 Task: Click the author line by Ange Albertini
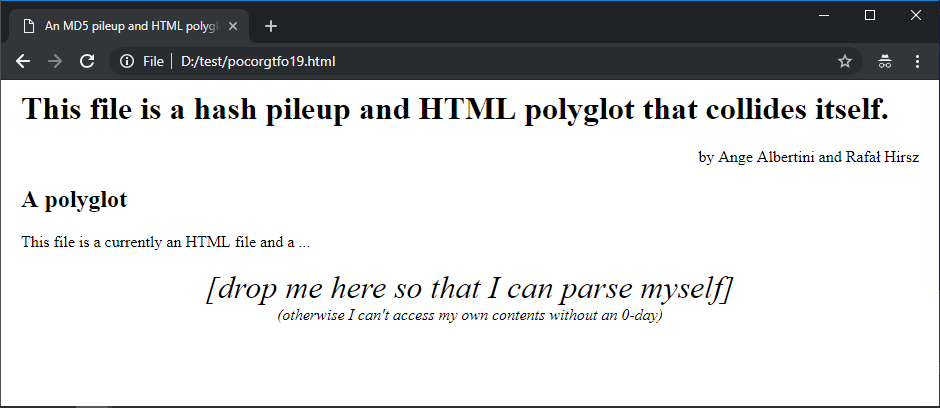point(808,157)
